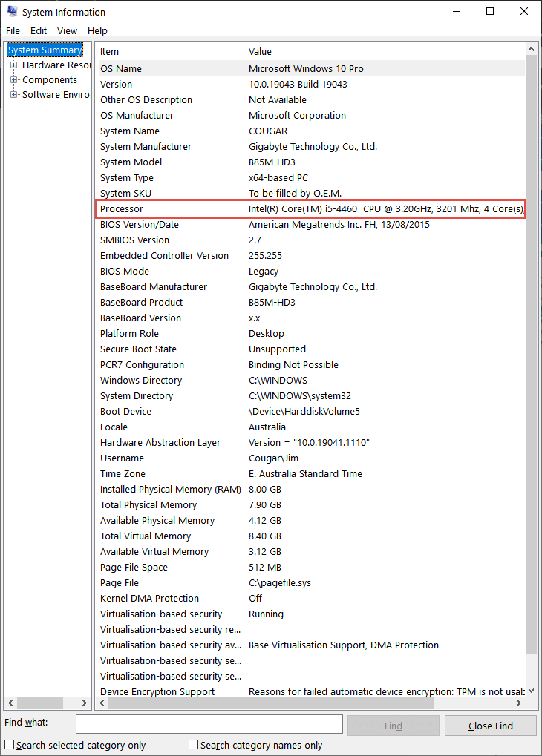Select the 'Kernel DMA Protection' row
This screenshot has width=542, height=756.
point(310,598)
